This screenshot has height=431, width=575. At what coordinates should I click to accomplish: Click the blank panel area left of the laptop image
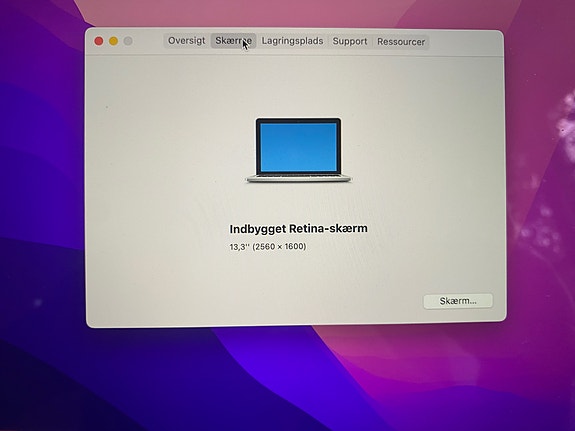tap(165, 150)
